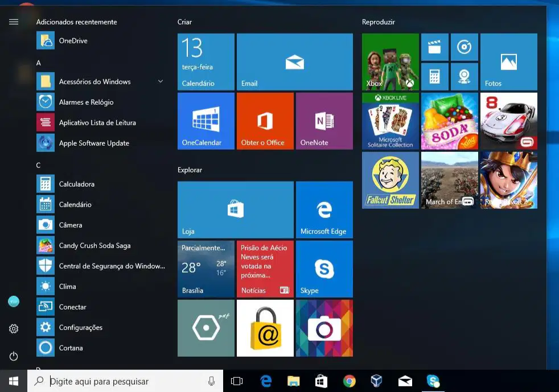559x392 pixels.
Task: Focus the Digite aqui para pesquisar box
Action: (125, 381)
